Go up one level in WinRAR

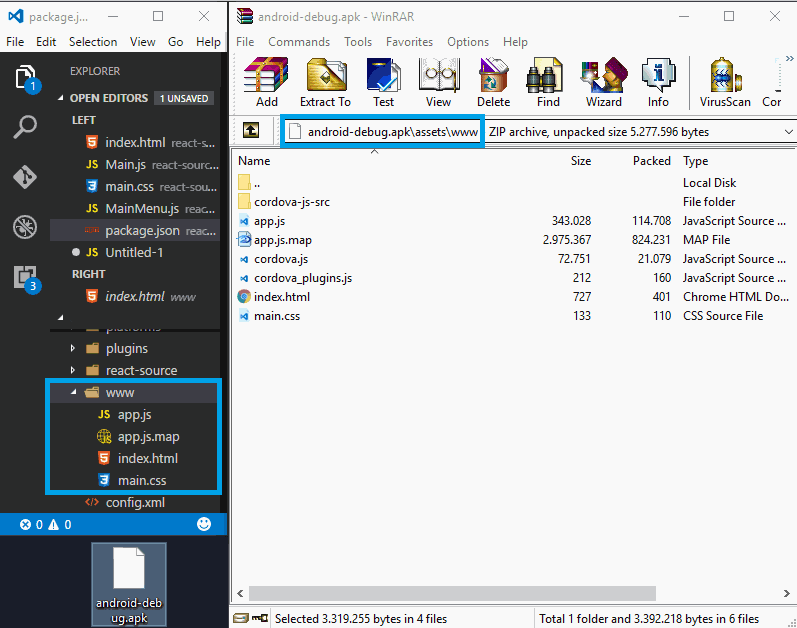(251, 131)
